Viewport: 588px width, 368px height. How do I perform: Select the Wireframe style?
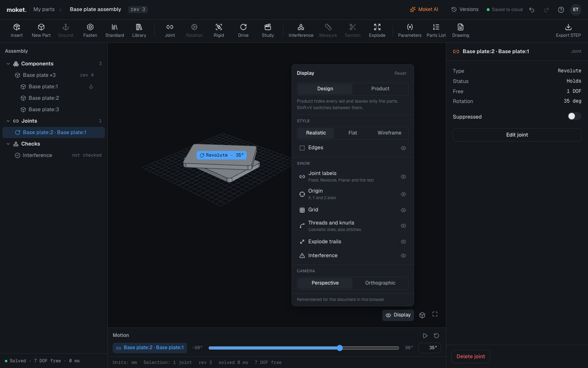point(390,133)
